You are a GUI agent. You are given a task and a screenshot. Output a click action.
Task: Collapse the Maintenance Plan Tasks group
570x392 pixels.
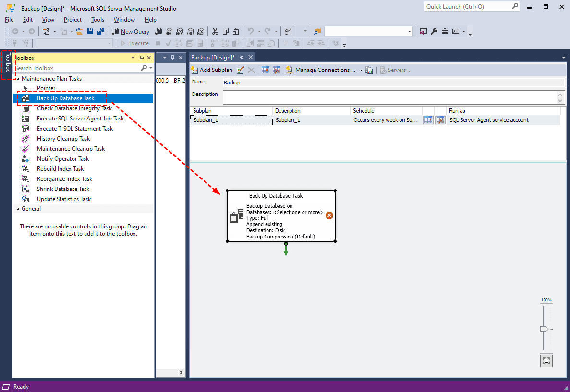click(x=18, y=79)
